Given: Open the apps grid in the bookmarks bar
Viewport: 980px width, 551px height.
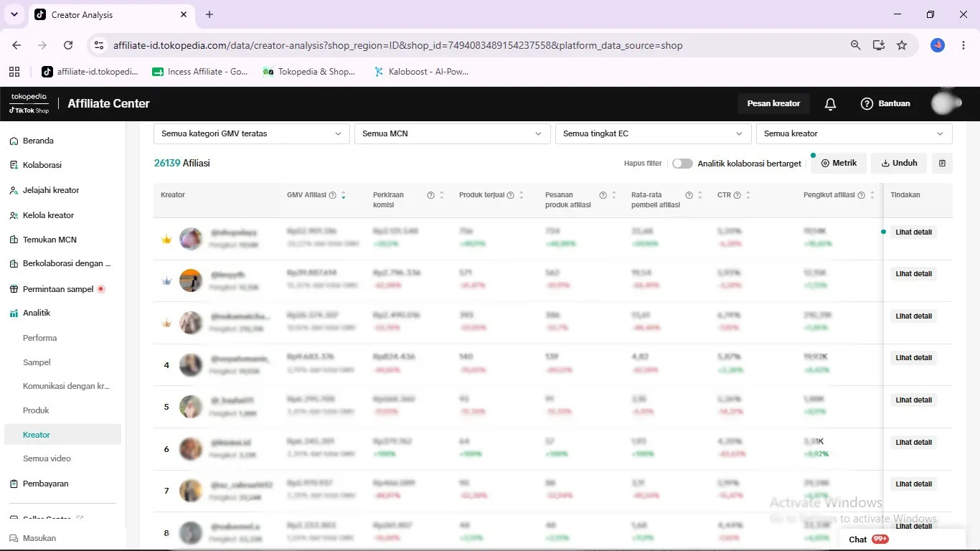Looking at the screenshot, I should click(x=14, y=72).
